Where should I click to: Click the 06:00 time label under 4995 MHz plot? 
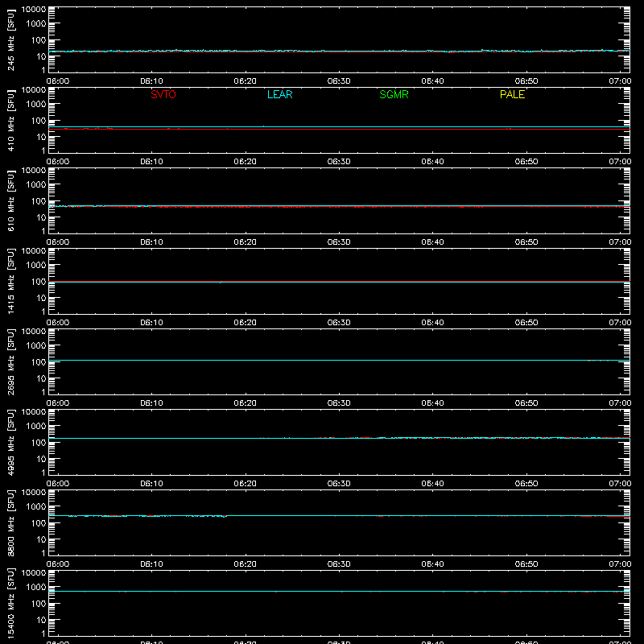pyautogui.click(x=58, y=484)
